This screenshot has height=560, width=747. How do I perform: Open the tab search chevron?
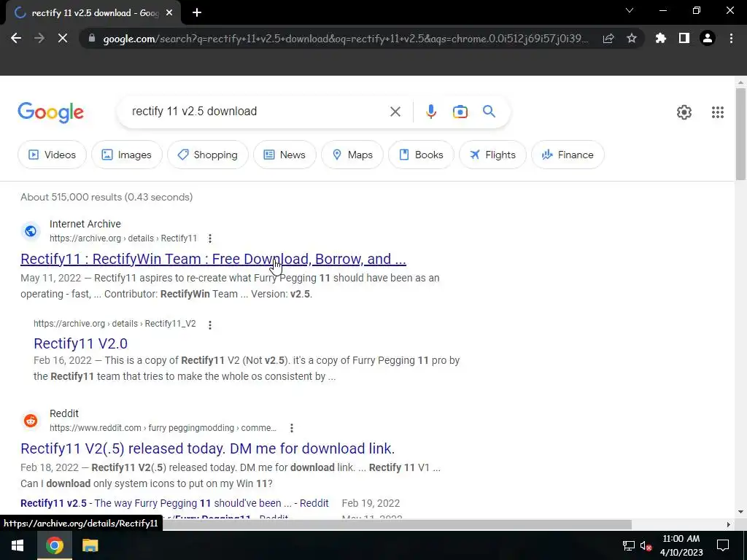[630, 10]
